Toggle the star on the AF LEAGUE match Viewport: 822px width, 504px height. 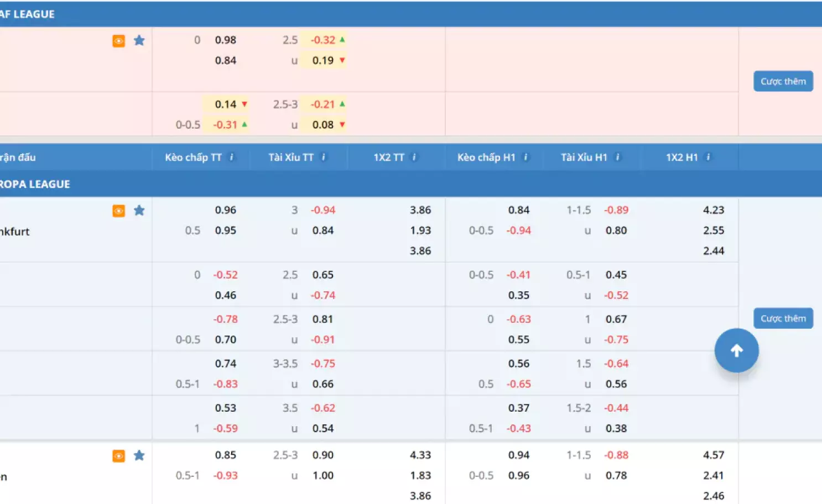tap(139, 40)
